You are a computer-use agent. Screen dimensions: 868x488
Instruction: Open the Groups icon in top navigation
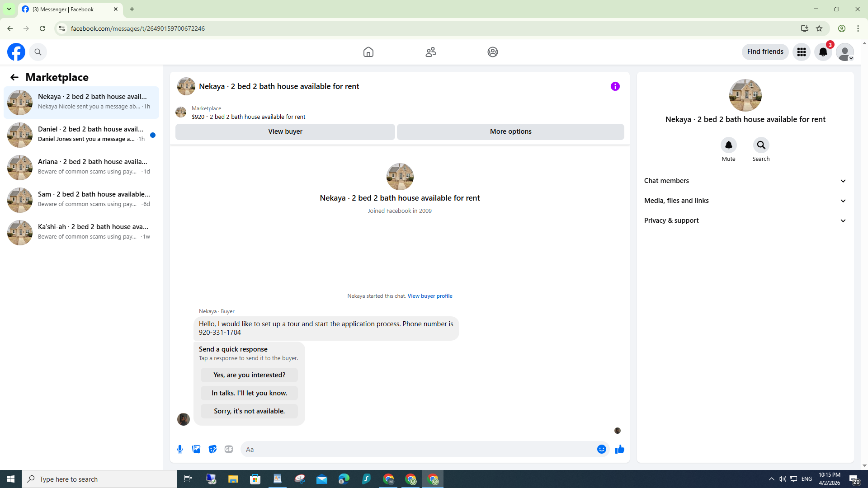(493, 52)
